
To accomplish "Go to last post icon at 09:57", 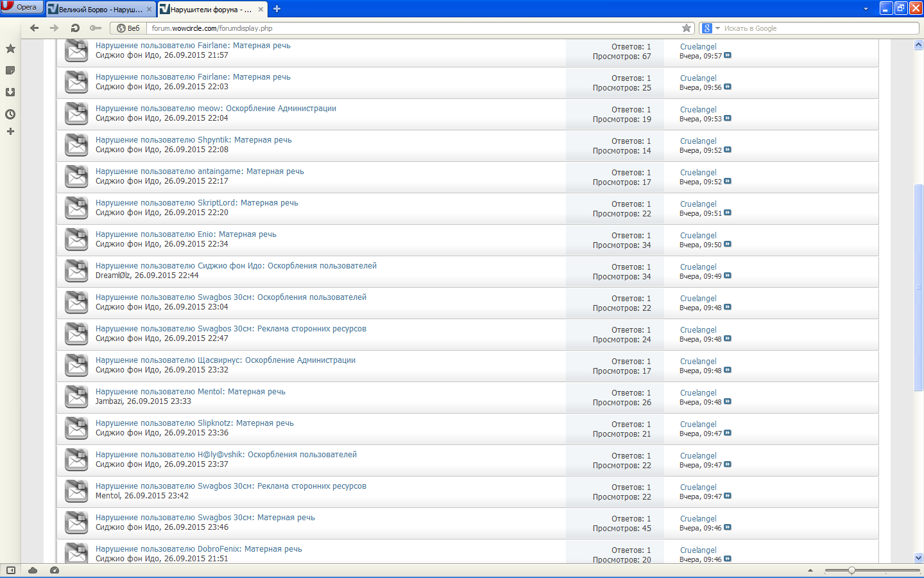I will 728,56.
